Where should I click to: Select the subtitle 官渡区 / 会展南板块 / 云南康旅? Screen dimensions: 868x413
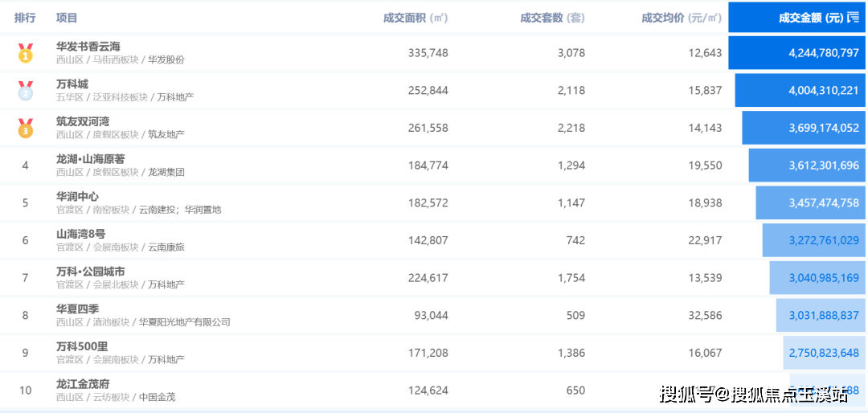[120, 247]
